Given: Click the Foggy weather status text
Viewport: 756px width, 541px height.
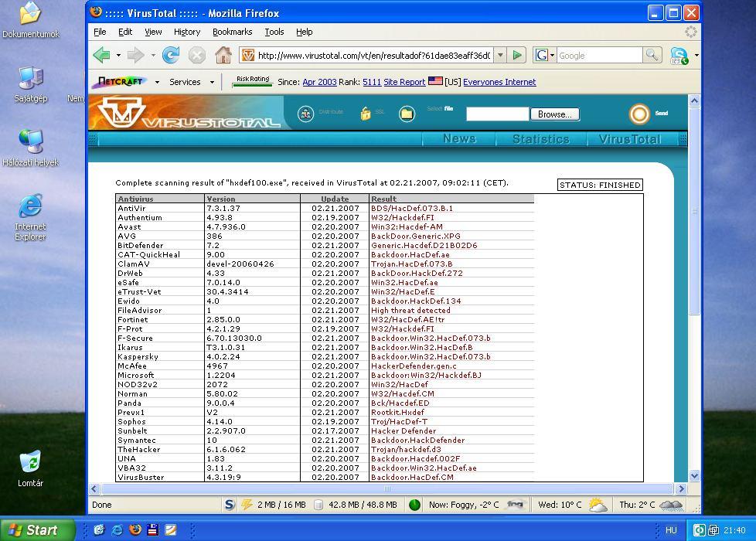Looking at the screenshot, I should pos(463,505).
